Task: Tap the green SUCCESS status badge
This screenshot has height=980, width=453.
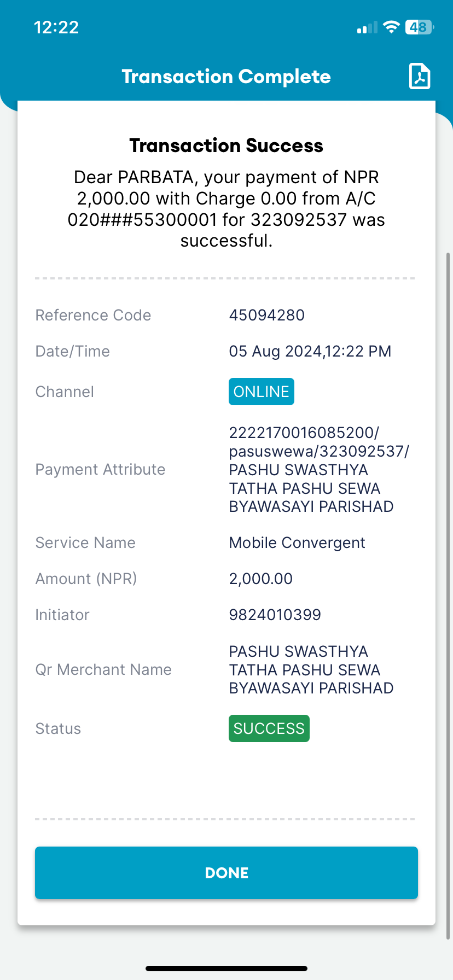Action: (269, 728)
